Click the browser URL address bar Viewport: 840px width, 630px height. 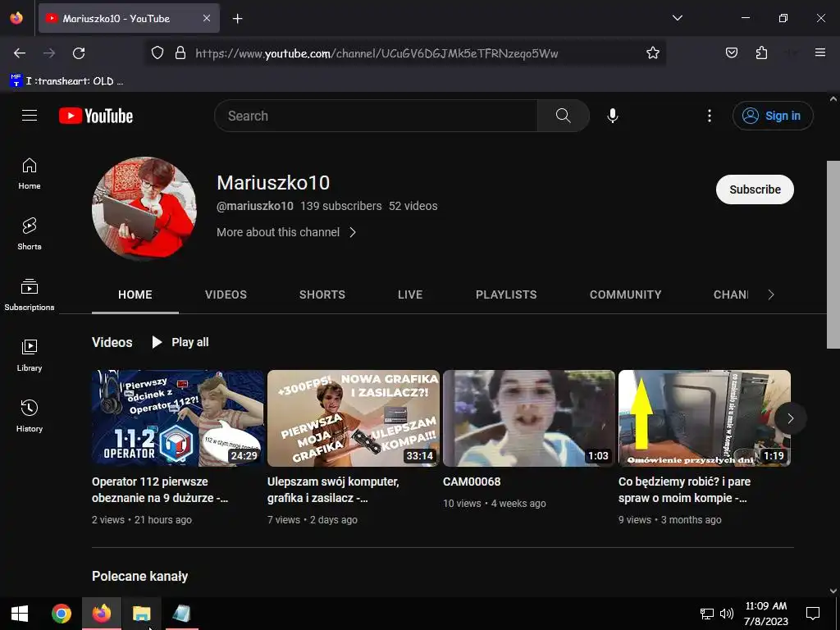405,53
